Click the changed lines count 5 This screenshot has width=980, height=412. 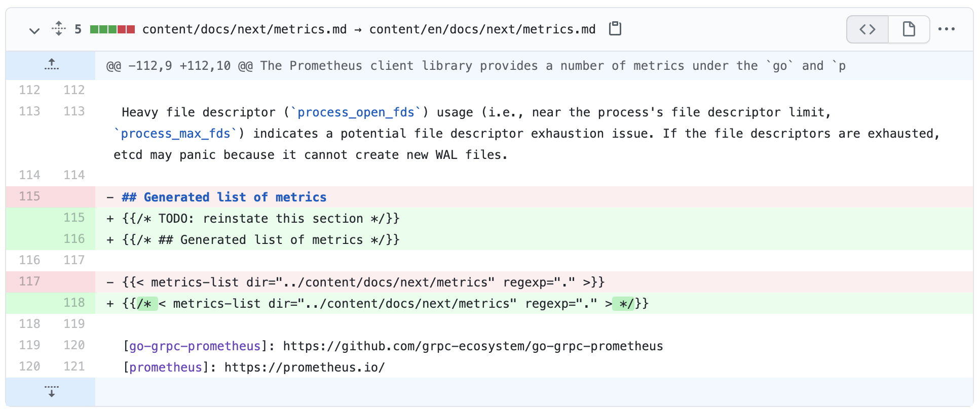tap(78, 29)
